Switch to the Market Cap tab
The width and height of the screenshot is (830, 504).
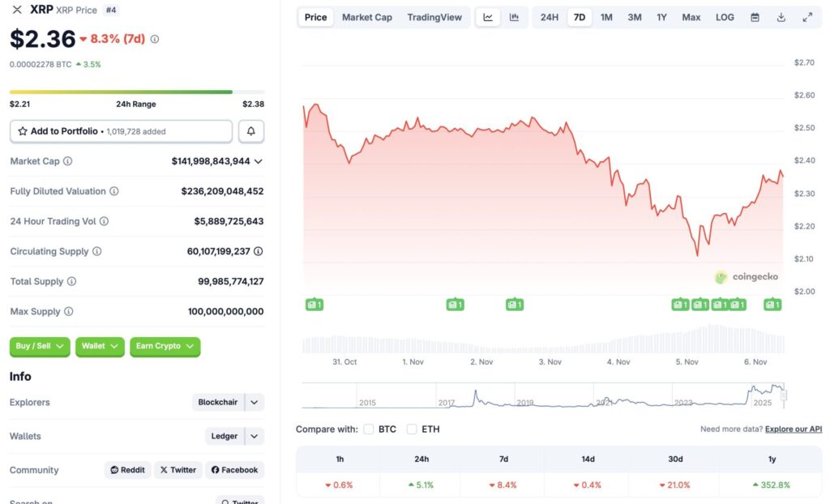(x=366, y=16)
